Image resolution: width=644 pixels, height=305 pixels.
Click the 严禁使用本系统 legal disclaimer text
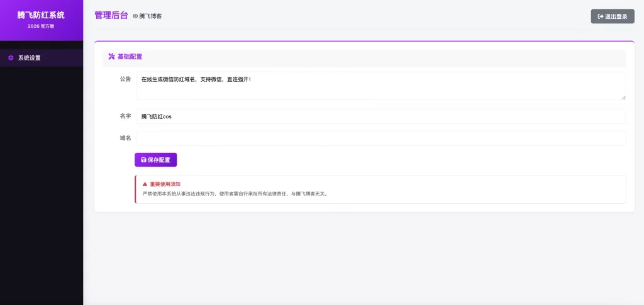coord(235,194)
